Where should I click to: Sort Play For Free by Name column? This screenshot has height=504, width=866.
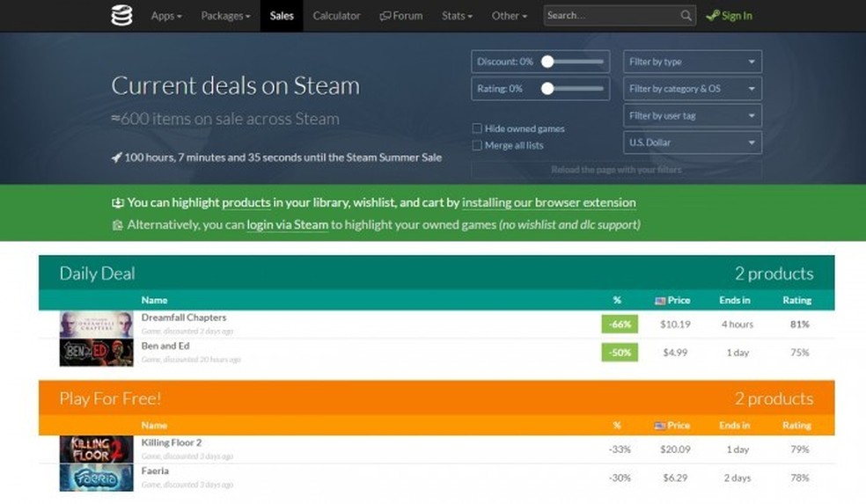pos(154,425)
